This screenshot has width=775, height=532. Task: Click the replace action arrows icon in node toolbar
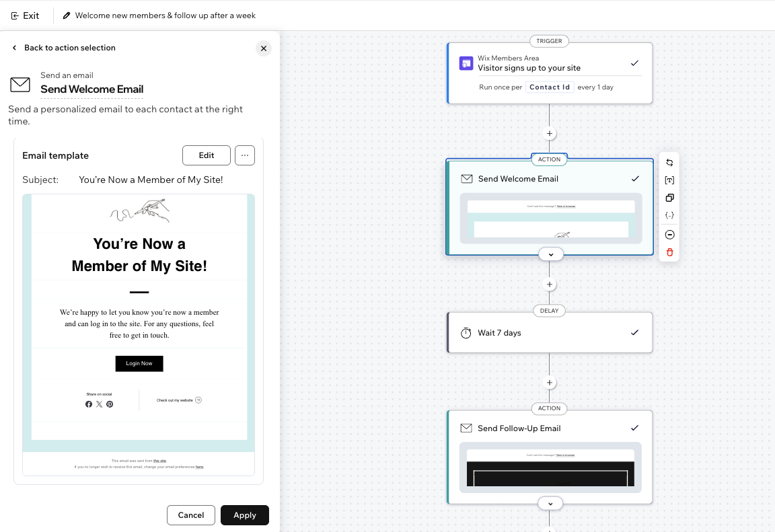click(x=670, y=163)
